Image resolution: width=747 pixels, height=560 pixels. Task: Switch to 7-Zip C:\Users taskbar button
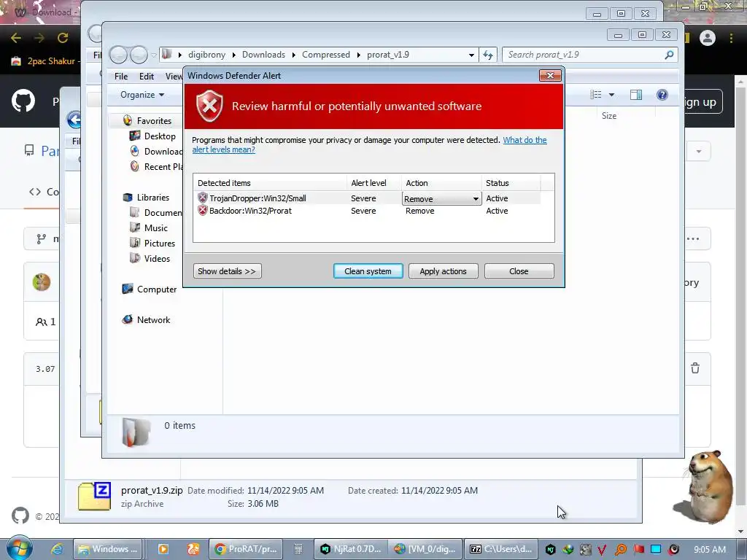coord(500,549)
